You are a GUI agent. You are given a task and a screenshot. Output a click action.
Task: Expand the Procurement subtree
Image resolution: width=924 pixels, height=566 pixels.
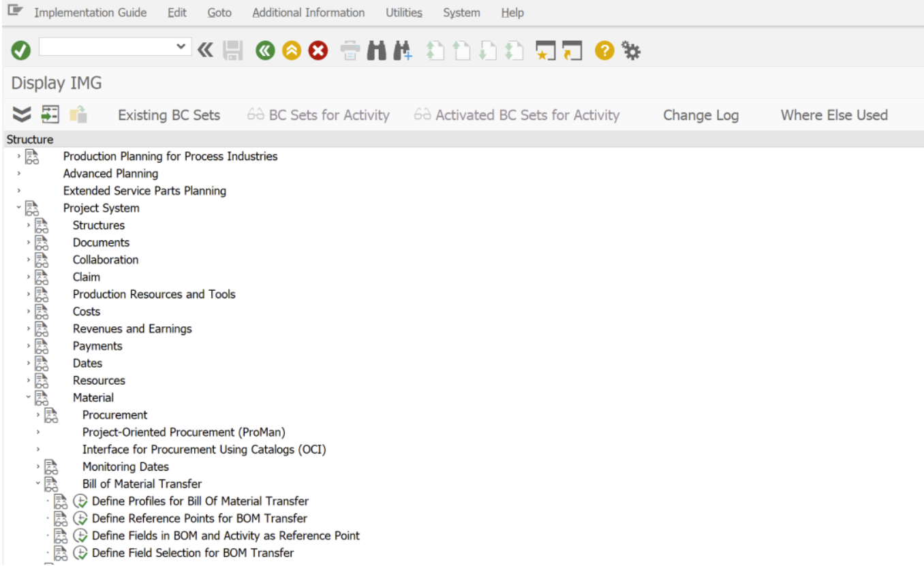pos(37,414)
